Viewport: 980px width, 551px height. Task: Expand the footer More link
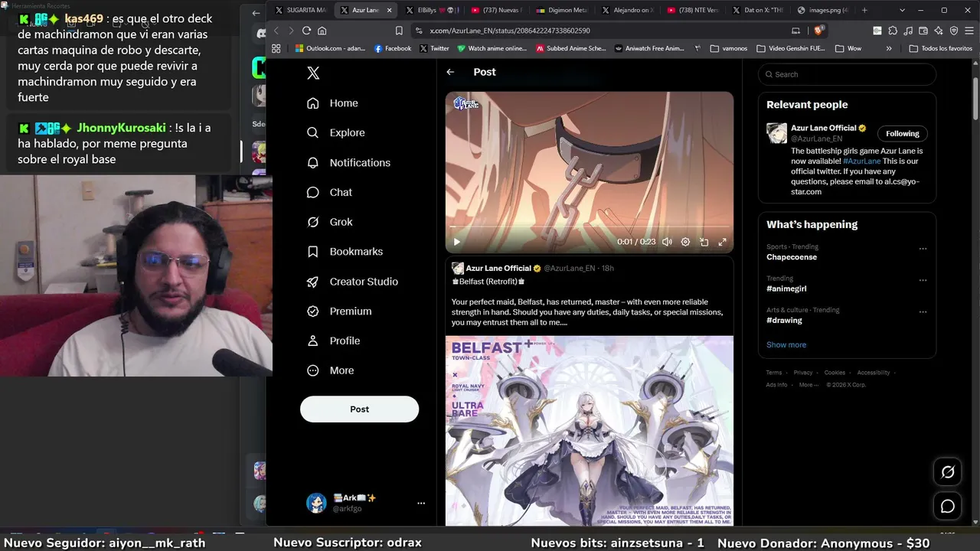click(x=807, y=385)
